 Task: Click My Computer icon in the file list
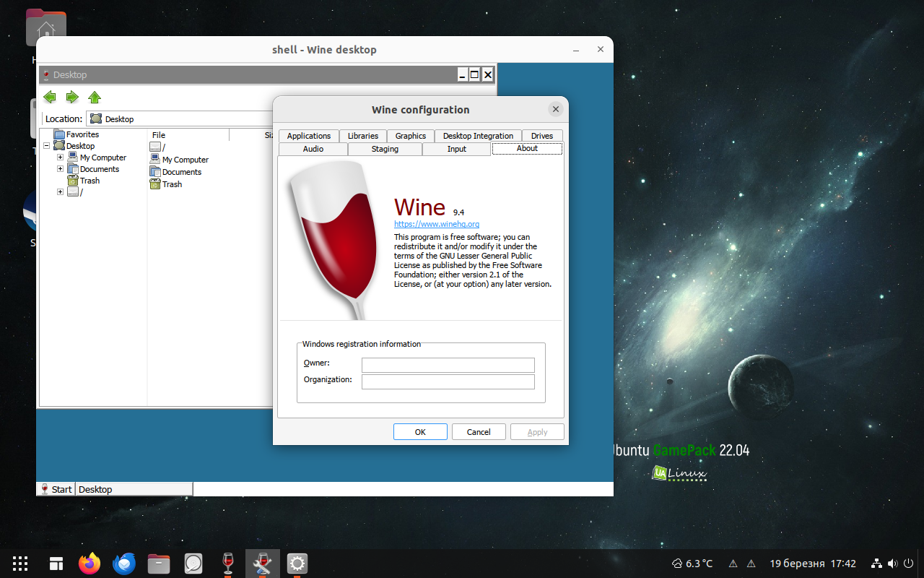click(155, 159)
